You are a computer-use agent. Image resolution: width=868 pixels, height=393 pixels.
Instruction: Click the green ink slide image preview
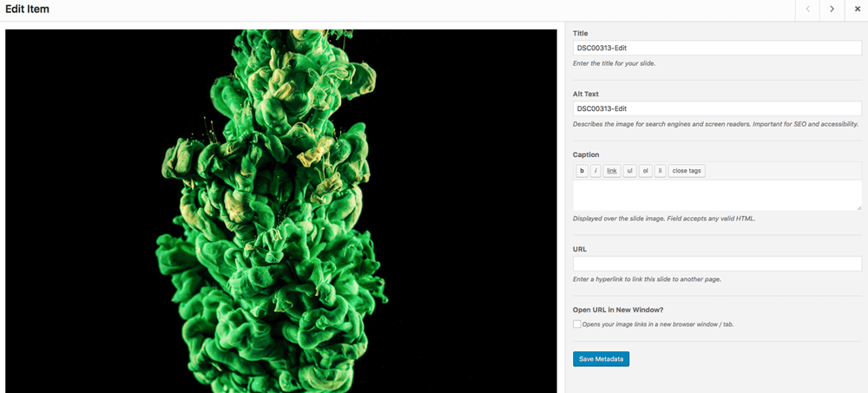[x=281, y=211]
